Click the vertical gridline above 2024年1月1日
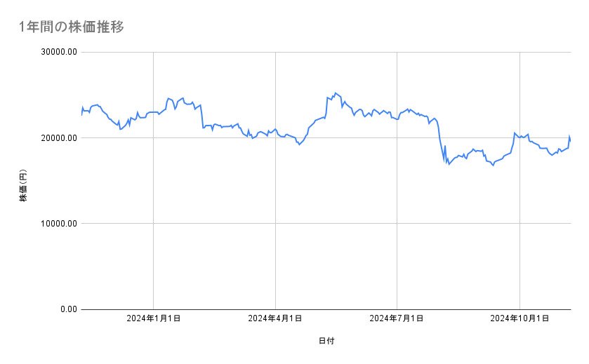The width and height of the screenshot is (589, 364). point(153,210)
